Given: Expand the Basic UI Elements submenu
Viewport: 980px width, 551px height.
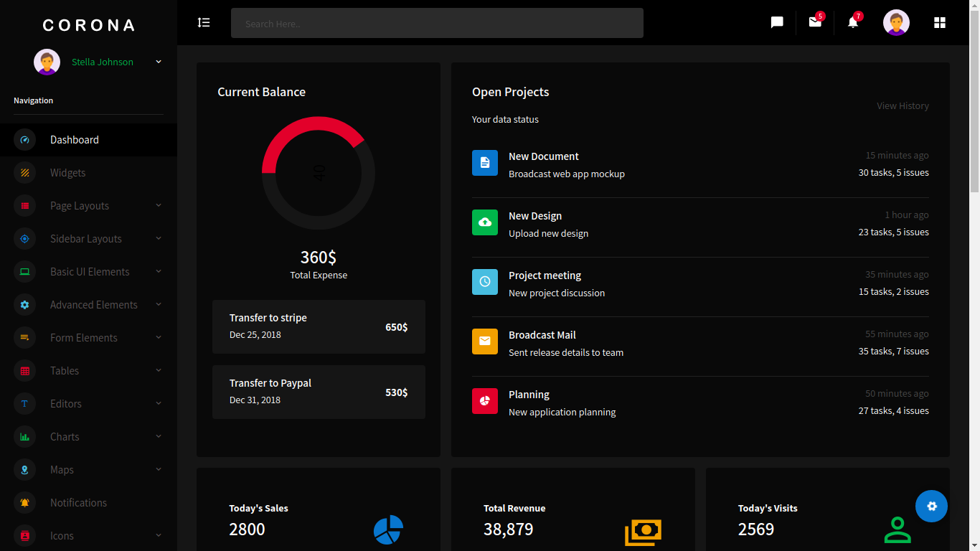Looking at the screenshot, I should [88, 272].
